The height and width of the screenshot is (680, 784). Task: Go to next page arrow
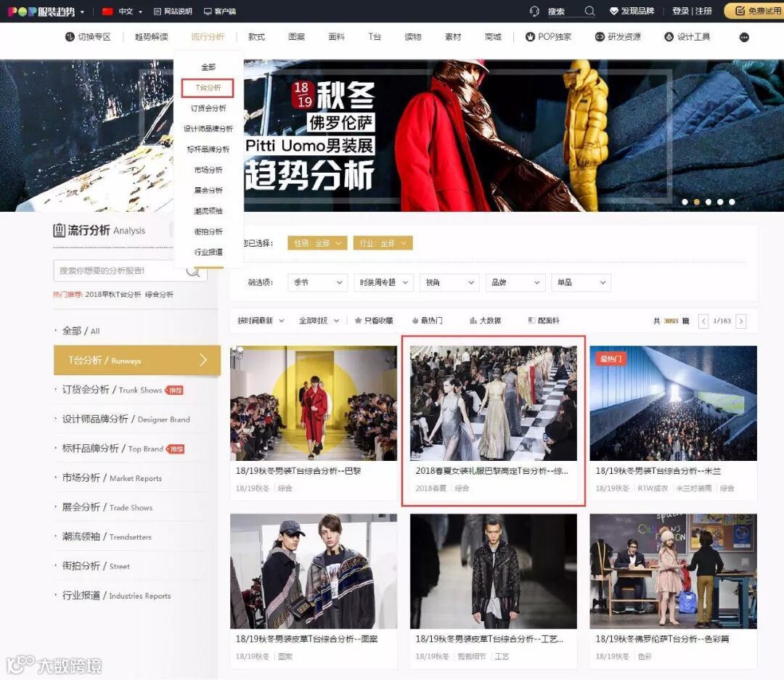[x=741, y=321]
